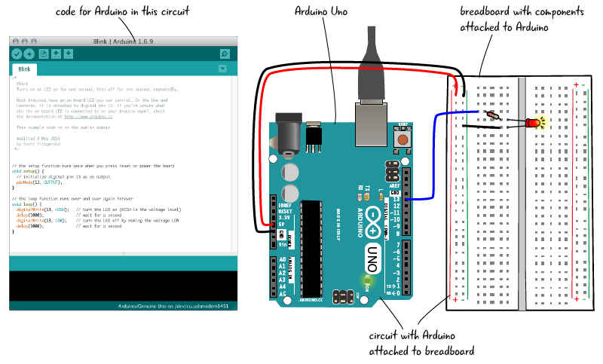Image resolution: width=603 pixels, height=364 pixels.
Task: Click the ICSP header pins at the board bottom
Action: (344, 296)
